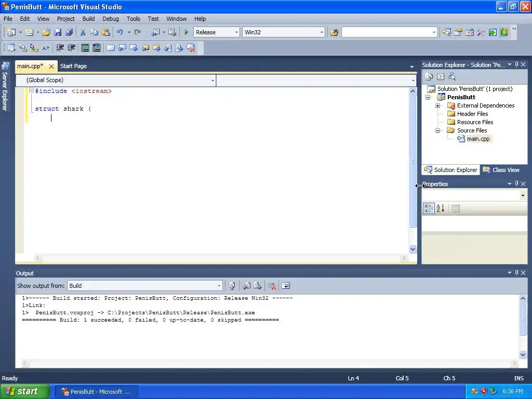Click inside the Find text input field
This screenshot has height=399, width=532.
(386, 32)
